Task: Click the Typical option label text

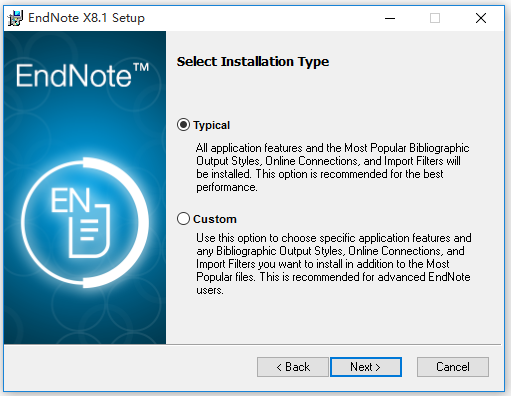Action: (212, 125)
